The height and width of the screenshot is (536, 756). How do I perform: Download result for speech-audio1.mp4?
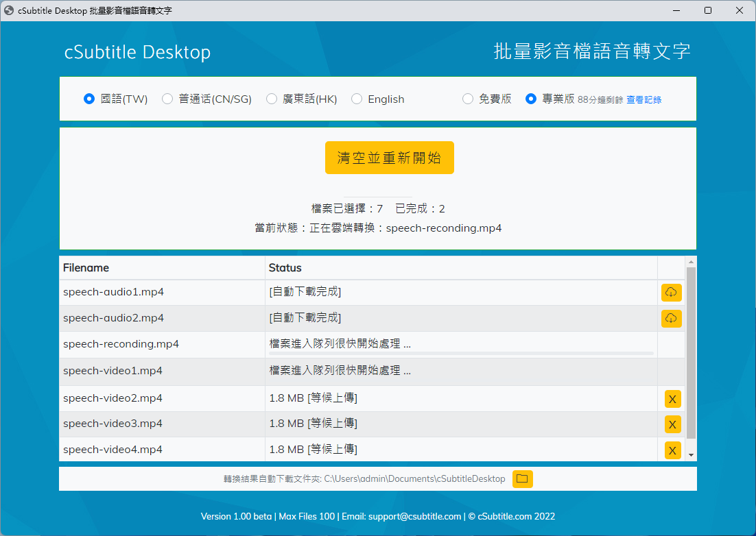click(x=671, y=292)
